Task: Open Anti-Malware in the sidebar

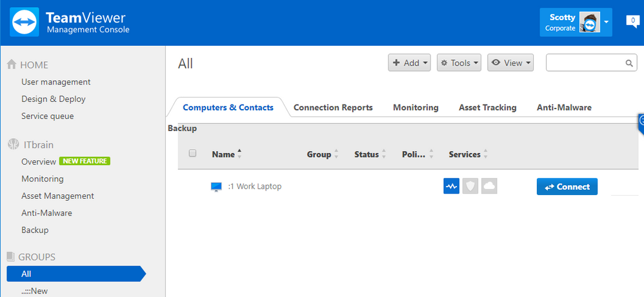Action: (x=47, y=213)
